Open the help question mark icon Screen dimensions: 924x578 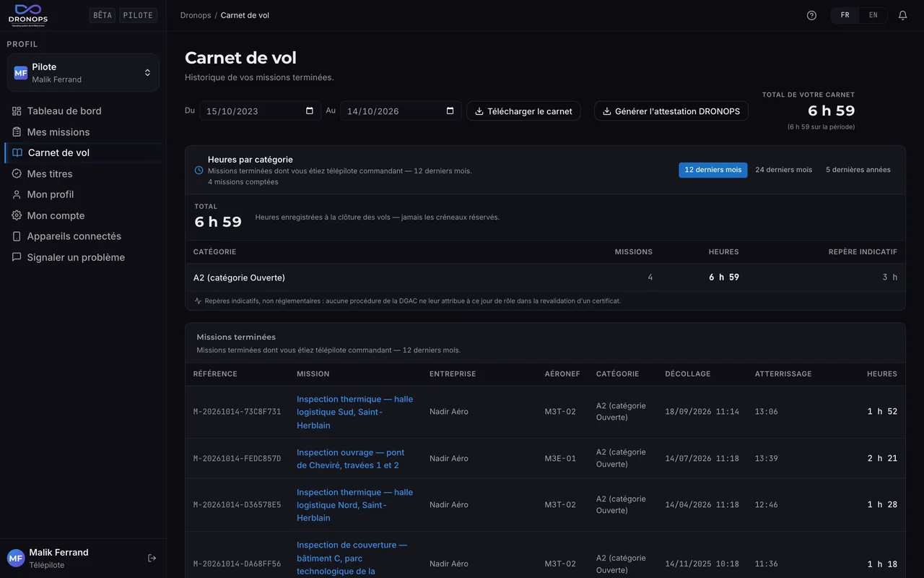(811, 15)
